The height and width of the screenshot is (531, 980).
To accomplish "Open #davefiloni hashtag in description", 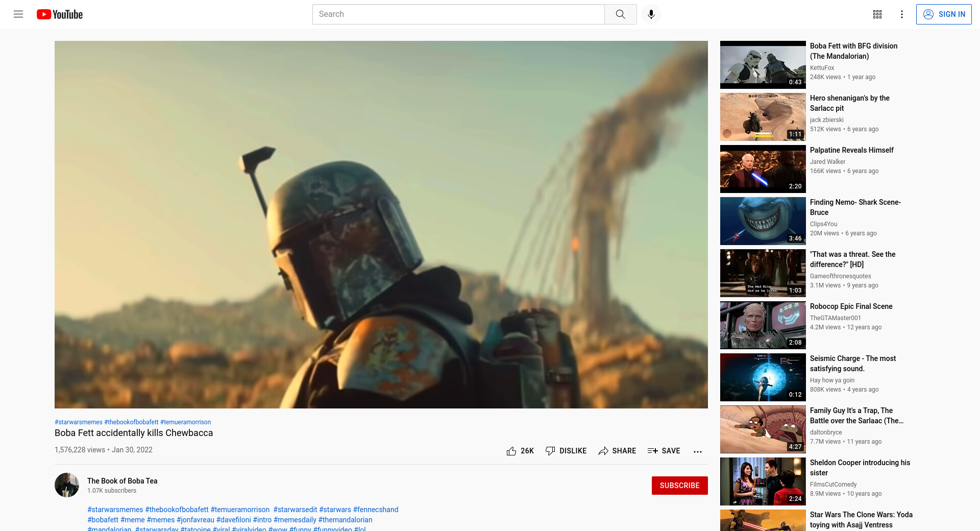I will [234, 520].
